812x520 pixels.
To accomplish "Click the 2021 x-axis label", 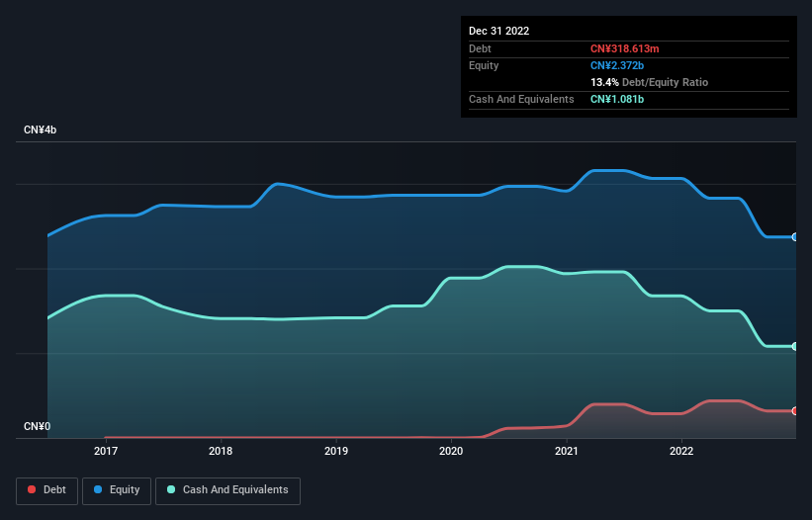I will pyautogui.click(x=567, y=451).
